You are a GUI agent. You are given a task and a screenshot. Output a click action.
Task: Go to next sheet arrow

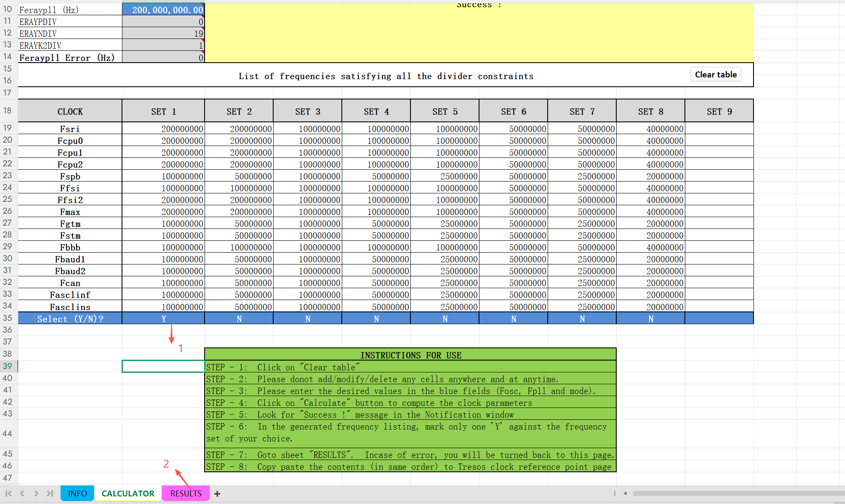(36, 493)
